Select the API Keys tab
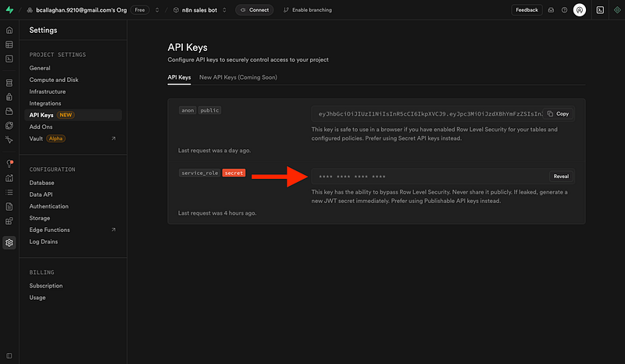Image resolution: width=625 pixels, height=364 pixels. click(179, 77)
